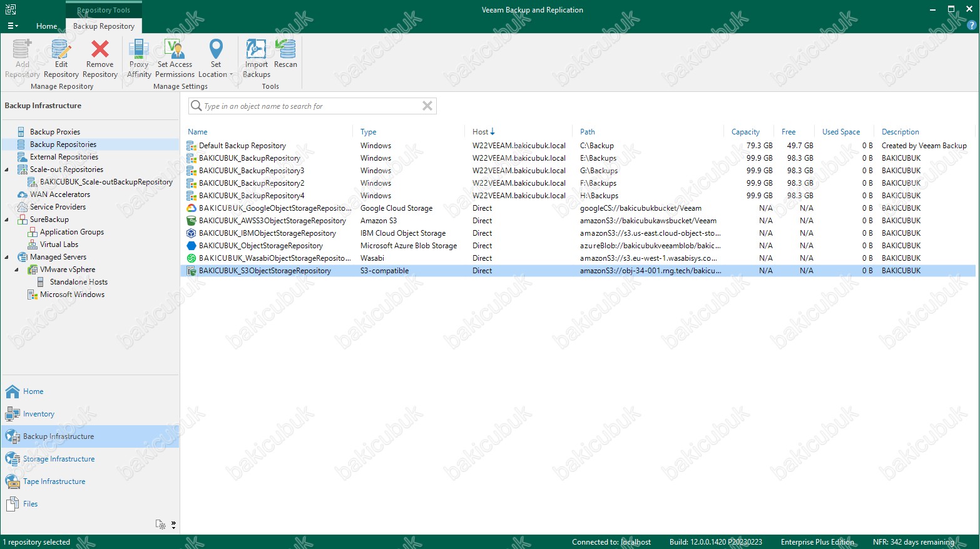Select Backup Repositories tree node
The image size is (980, 549).
coord(63,144)
